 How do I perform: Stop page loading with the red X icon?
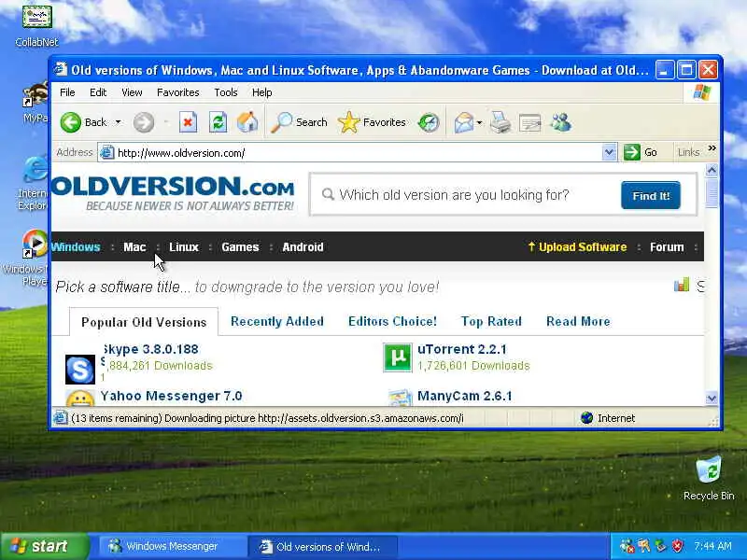pyautogui.click(x=189, y=122)
